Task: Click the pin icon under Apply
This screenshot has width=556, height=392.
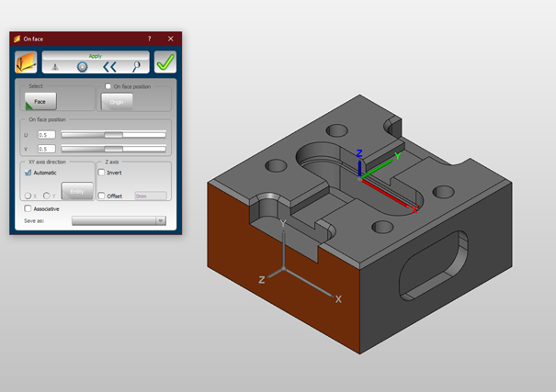Action: [56, 66]
